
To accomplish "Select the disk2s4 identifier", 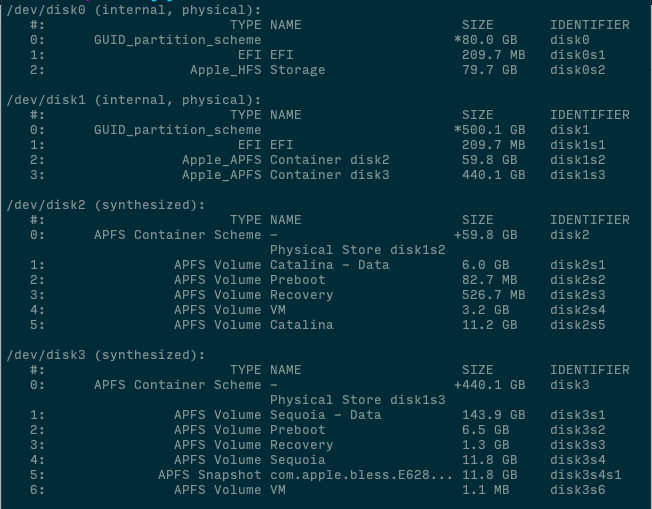I will coord(578,310).
